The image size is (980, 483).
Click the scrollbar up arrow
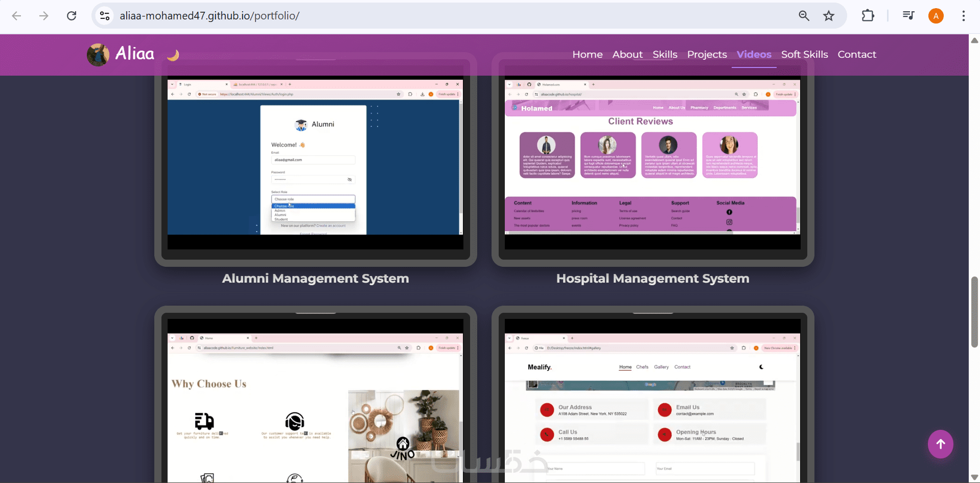(974, 40)
